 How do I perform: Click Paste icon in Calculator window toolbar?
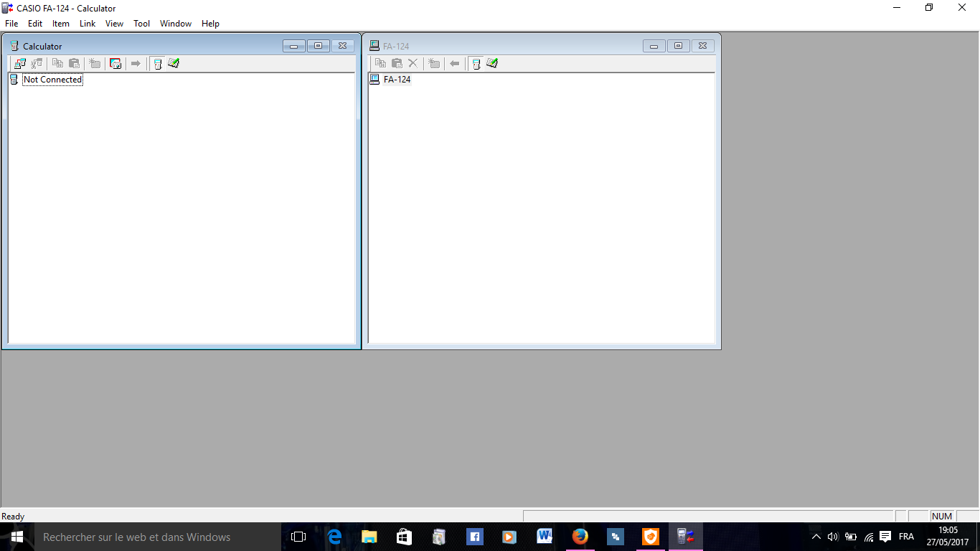click(x=74, y=64)
